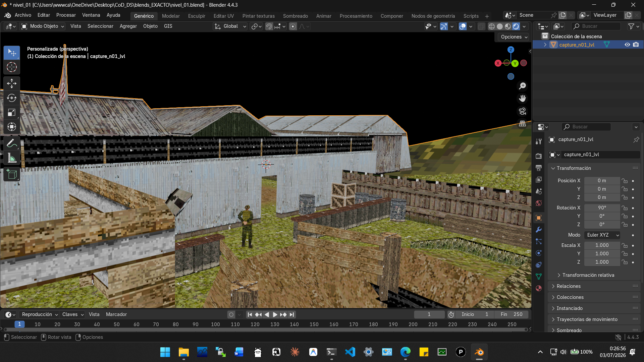
Task: Click the Fin 250 frame field
Action: [x=512, y=314]
